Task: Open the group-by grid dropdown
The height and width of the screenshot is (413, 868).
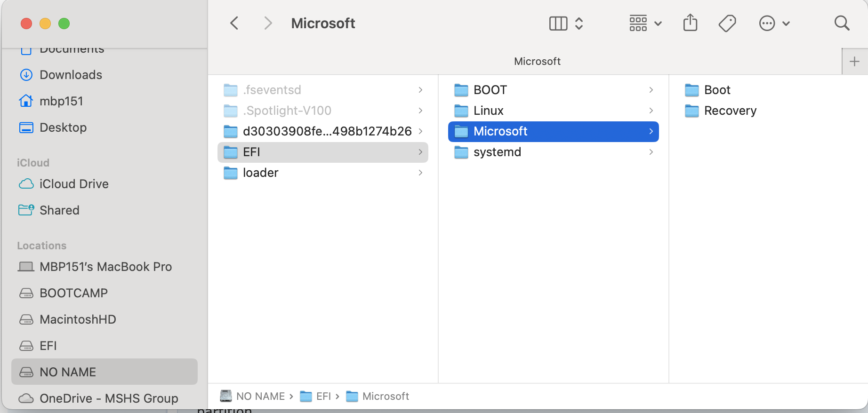Action: [x=645, y=23]
